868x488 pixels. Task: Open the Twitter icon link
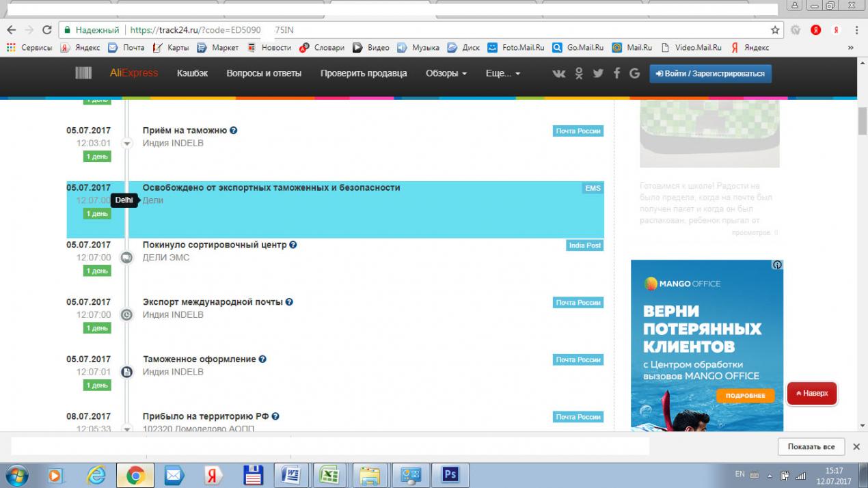click(598, 73)
